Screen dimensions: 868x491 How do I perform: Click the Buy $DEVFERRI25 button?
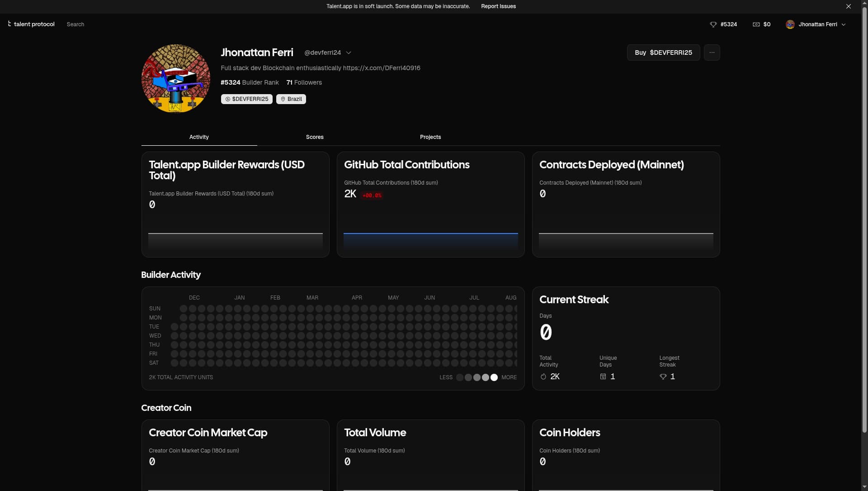pos(663,52)
